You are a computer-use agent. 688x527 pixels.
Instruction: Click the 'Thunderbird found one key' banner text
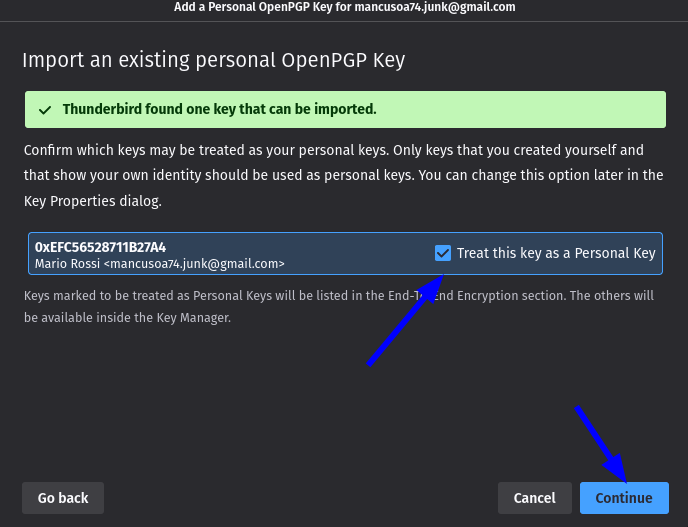(219, 109)
